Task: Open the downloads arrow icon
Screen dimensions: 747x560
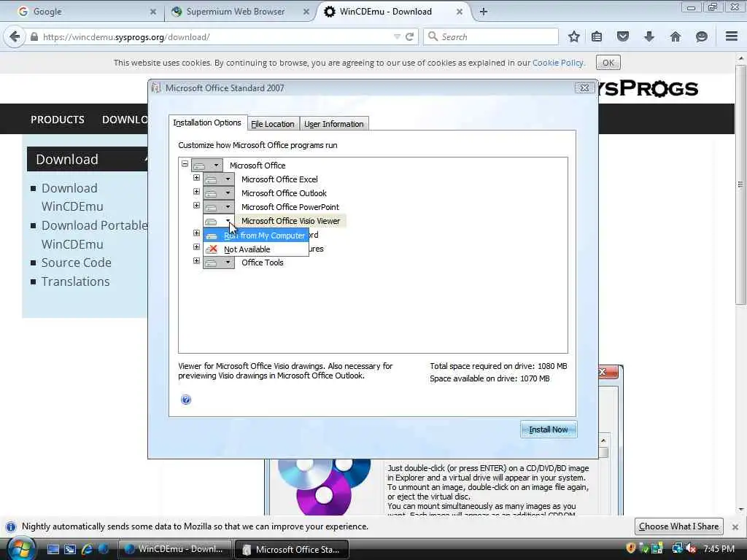Action: click(x=649, y=36)
